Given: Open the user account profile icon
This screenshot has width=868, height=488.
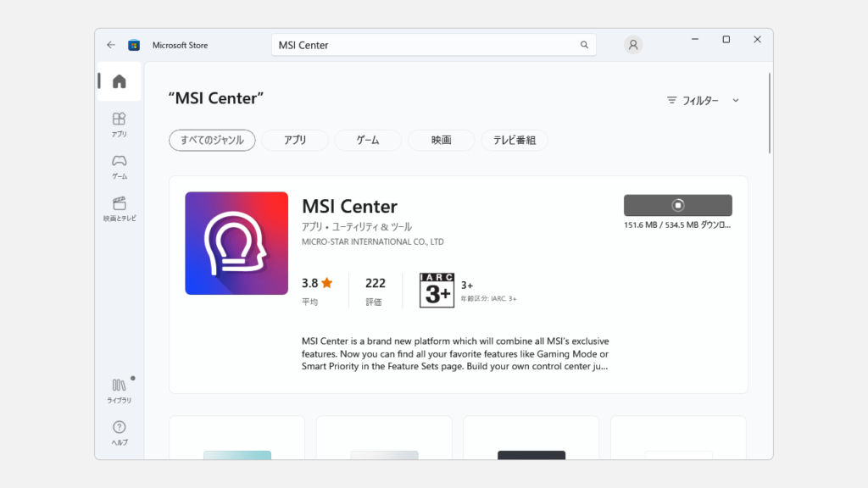Looking at the screenshot, I should pyautogui.click(x=632, y=45).
